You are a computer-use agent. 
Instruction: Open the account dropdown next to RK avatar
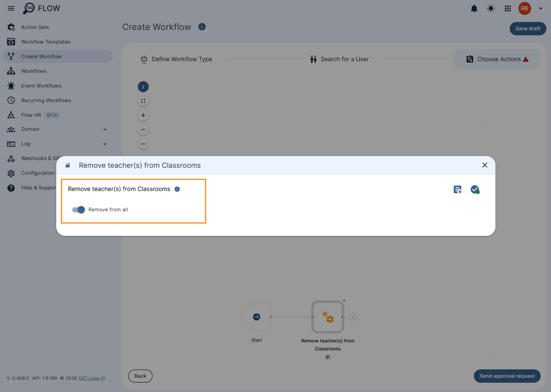(x=540, y=9)
